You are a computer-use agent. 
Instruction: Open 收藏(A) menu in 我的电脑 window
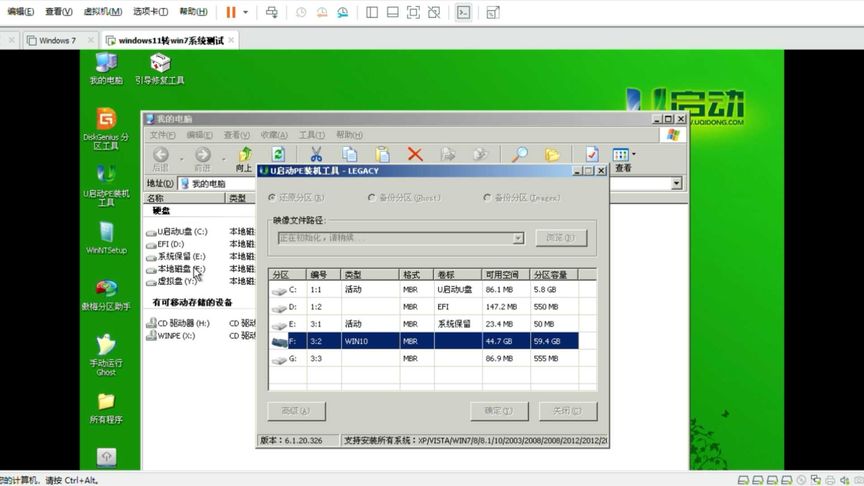click(x=274, y=135)
